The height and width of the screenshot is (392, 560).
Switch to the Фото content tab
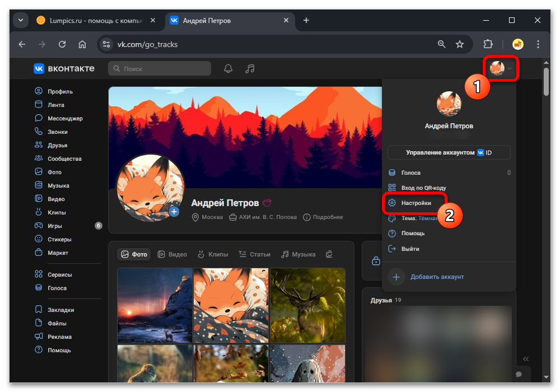tap(134, 254)
